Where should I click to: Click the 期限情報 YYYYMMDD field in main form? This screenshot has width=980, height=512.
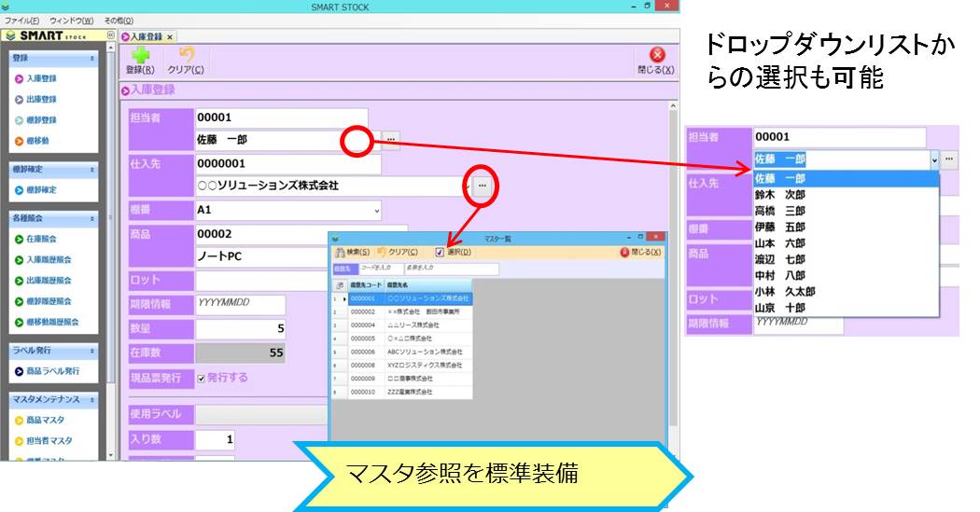(x=241, y=303)
